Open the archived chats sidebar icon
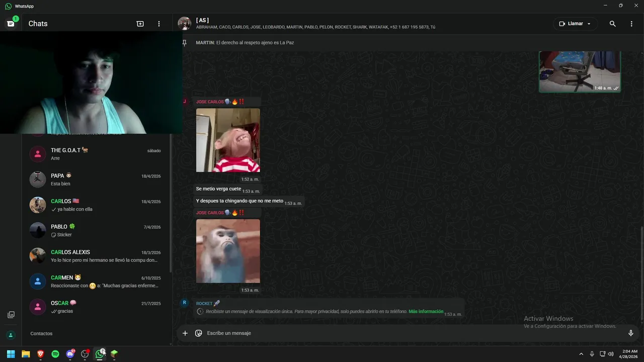This screenshot has height=362, width=644. click(11, 315)
